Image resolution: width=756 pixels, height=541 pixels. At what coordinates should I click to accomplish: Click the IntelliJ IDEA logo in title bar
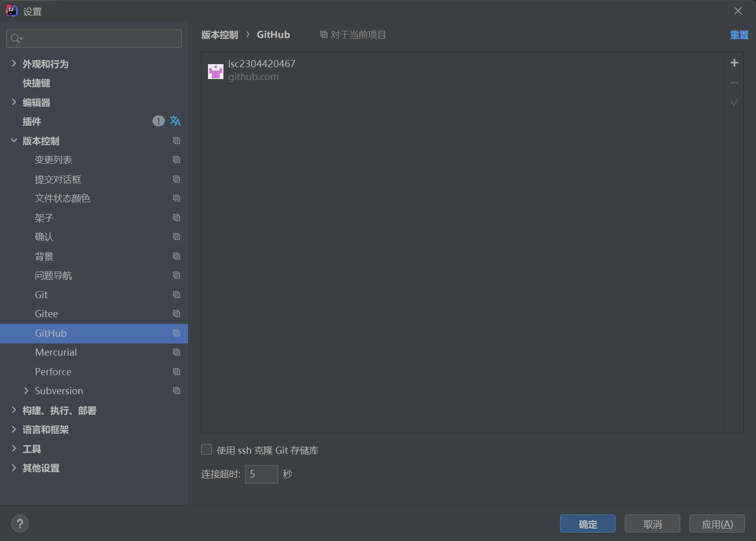[11, 11]
